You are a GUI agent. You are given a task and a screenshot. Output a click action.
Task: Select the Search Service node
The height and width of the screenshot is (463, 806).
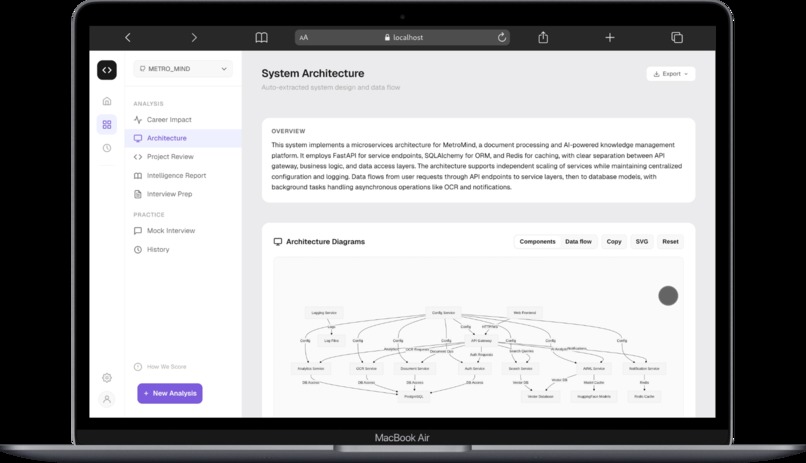point(520,368)
